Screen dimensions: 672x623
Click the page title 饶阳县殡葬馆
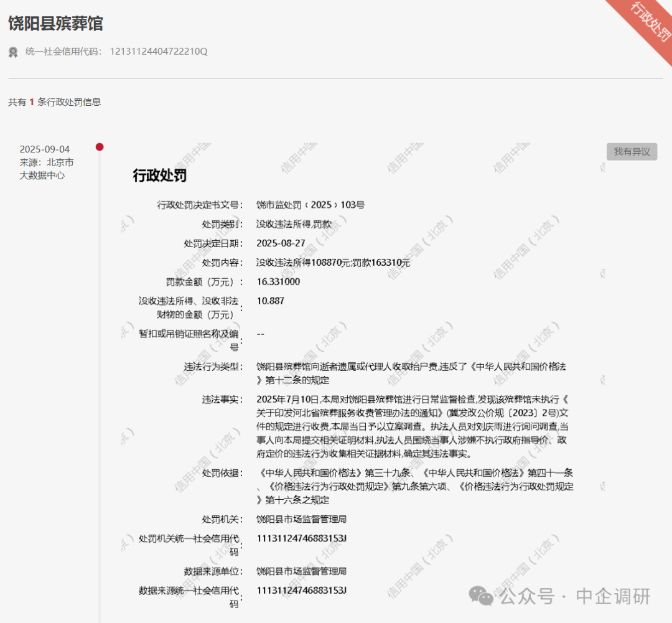55,24
